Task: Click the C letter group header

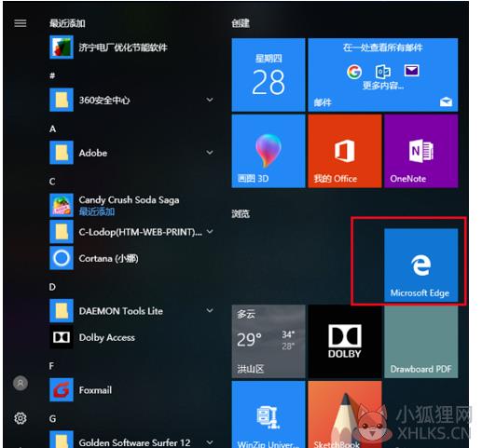Action: coord(52,182)
